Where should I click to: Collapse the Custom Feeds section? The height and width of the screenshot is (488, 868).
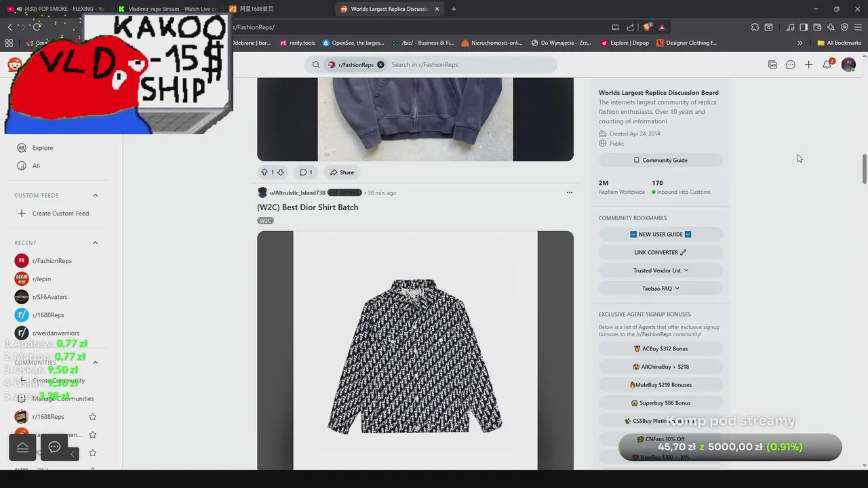pos(95,195)
